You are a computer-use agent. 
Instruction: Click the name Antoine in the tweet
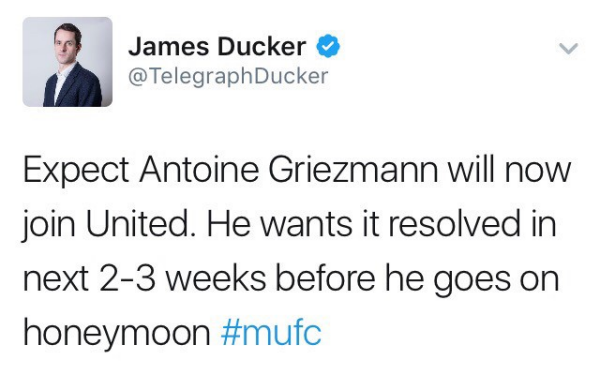[199, 169]
